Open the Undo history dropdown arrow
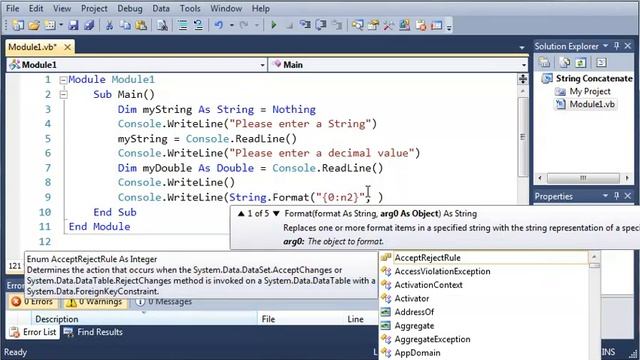 pos(231,25)
